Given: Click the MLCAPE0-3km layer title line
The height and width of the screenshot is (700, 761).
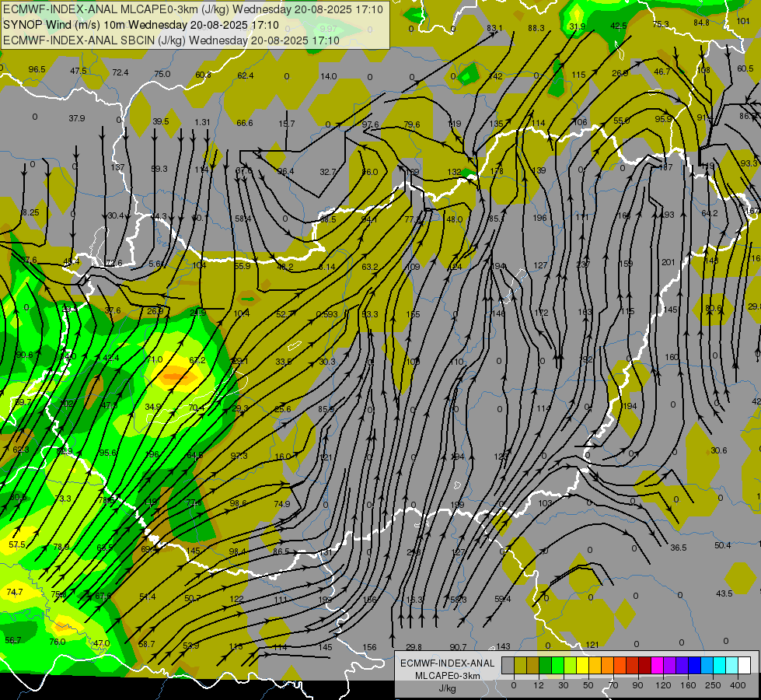Looking at the screenshot, I should [x=193, y=9].
